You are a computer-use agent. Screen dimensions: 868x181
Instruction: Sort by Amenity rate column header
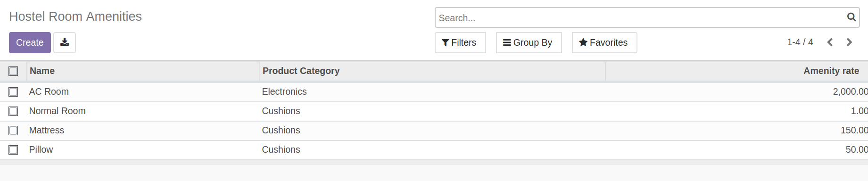pos(831,71)
